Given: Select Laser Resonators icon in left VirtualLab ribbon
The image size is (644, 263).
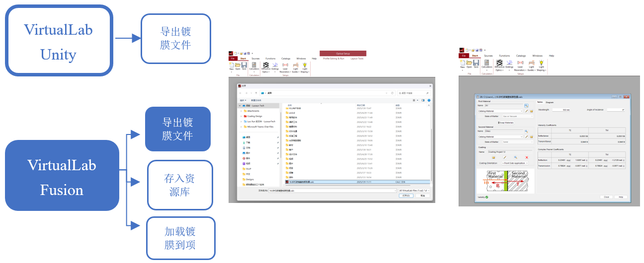Looking at the screenshot, I should 285,65.
